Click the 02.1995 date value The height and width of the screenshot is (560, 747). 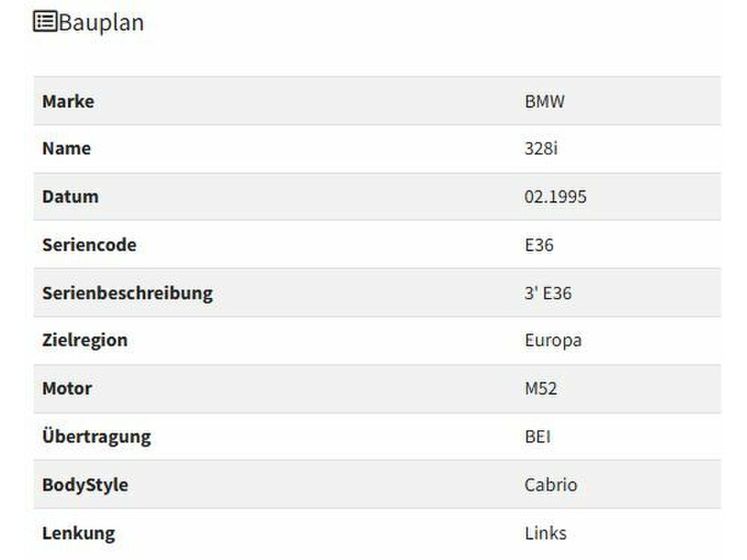pyautogui.click(x=555, y=197)
